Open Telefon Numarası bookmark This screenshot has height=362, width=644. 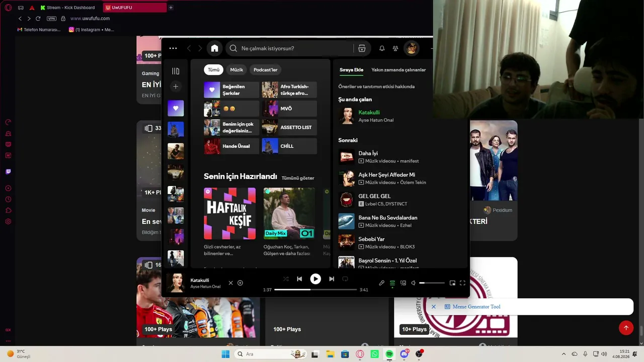point(39,30)
